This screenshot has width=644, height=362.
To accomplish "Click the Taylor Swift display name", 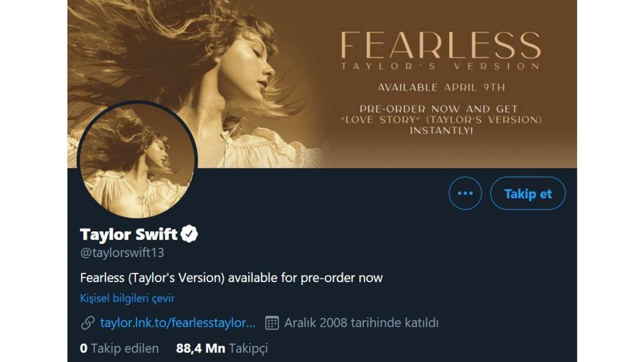I will (x=129, y=233).
